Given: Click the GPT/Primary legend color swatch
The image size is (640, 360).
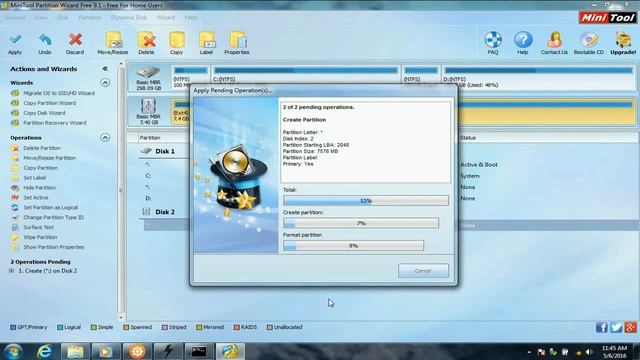Looking at the screenshot, I should [x=13, y=327].
